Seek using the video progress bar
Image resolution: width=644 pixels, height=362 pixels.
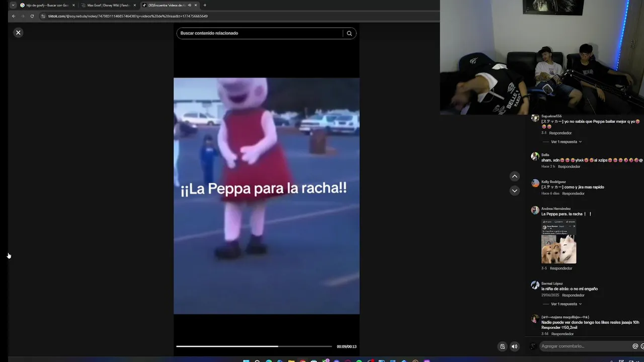tap(254, 346)
